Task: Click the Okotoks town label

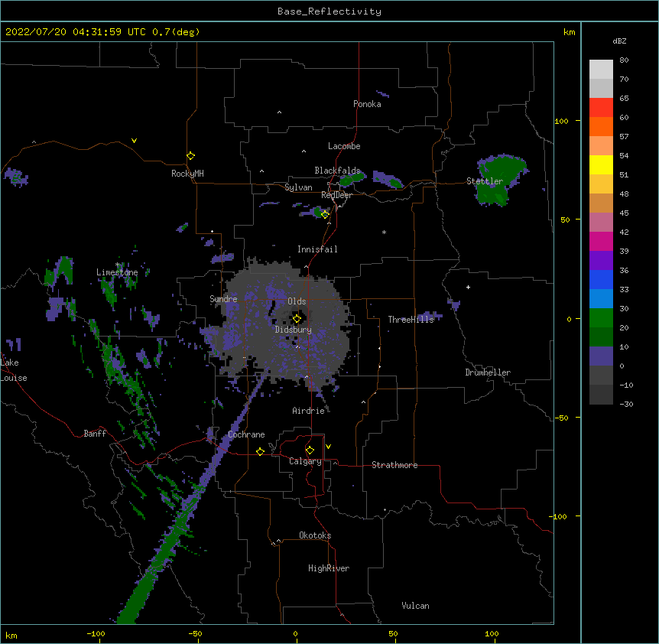Action: [x=315, y=535]
